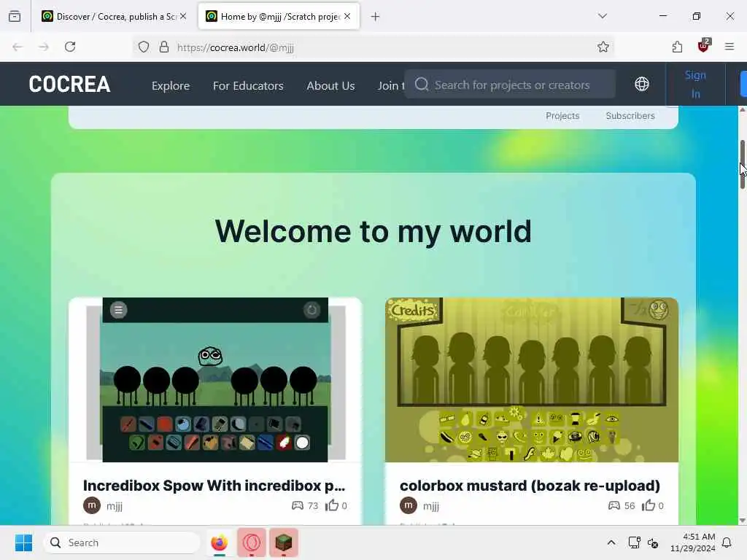The width and height of the screenshot is (747, 560).
Task: Switch to the Subscribers tab
Action: click(630, 116)
